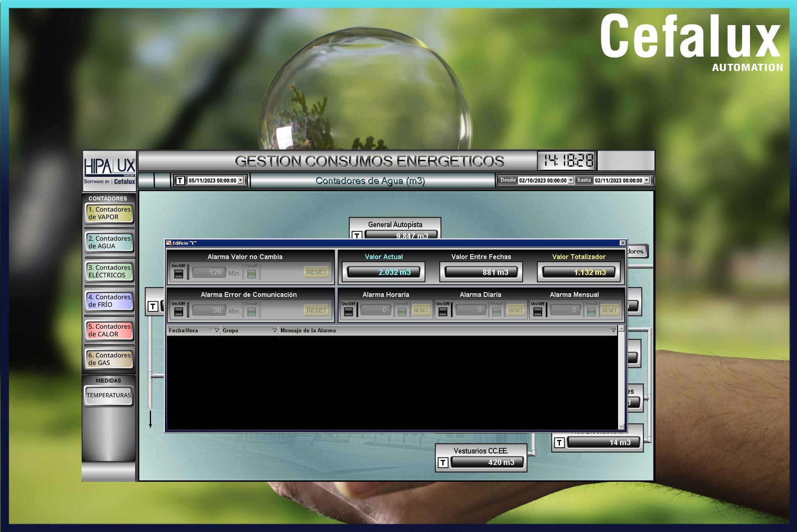Open larger filter funnel in Fecha/Hora column
Screen dimensions: 797x532
217,330
